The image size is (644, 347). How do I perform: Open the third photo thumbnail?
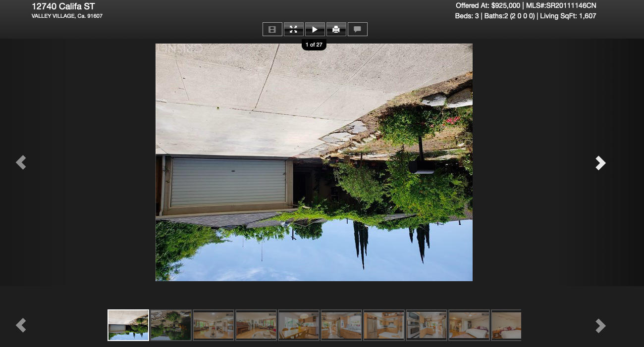click(214, 325)
